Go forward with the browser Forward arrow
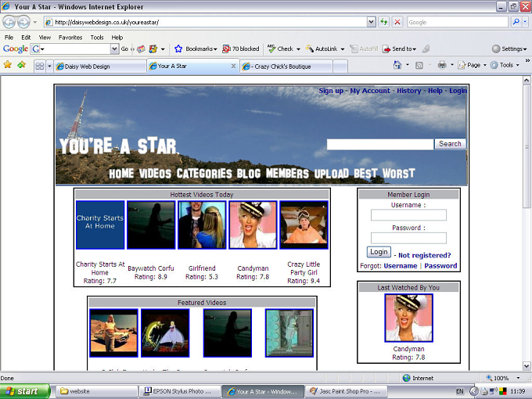 [x=23, y=23]
